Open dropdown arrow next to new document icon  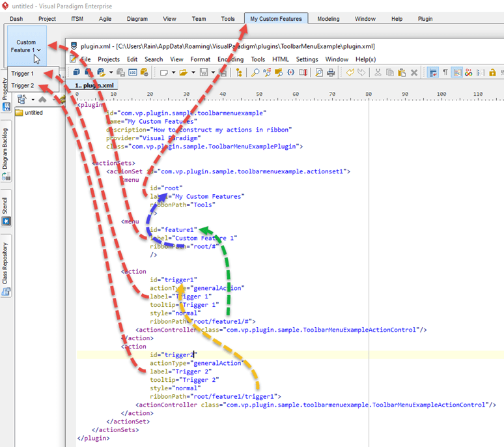click(174, 72)
